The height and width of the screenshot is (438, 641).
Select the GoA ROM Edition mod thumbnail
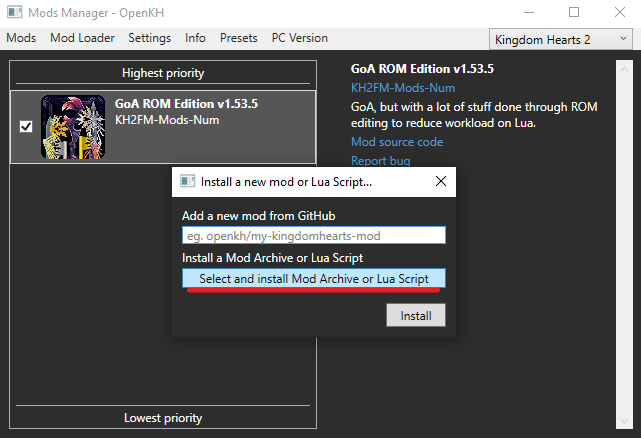[73, 127]
